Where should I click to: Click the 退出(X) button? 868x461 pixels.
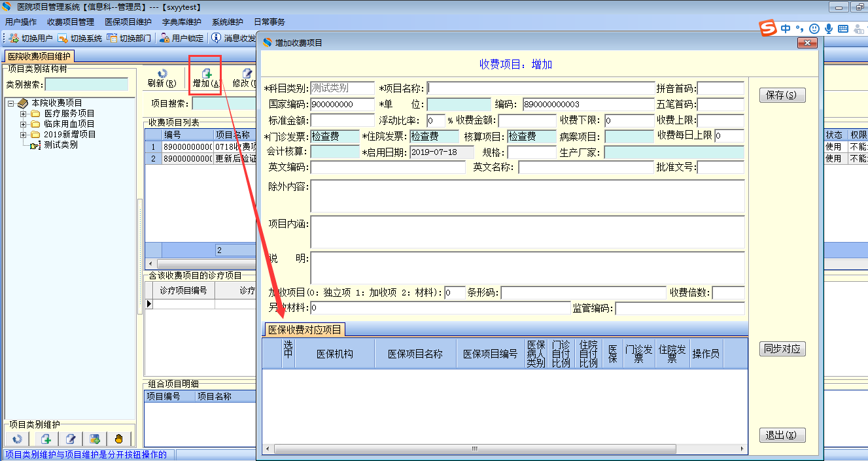pos(782,435)
